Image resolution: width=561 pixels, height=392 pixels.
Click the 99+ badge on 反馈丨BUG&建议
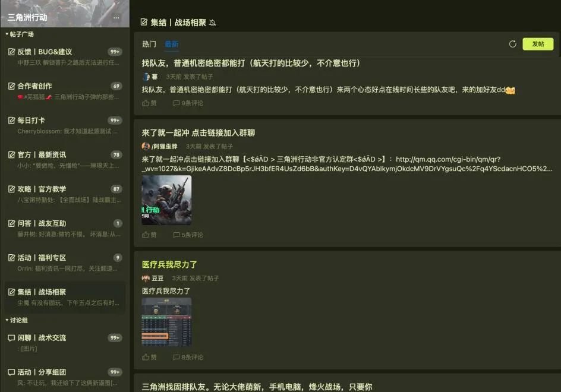click(x=115, y=52)
